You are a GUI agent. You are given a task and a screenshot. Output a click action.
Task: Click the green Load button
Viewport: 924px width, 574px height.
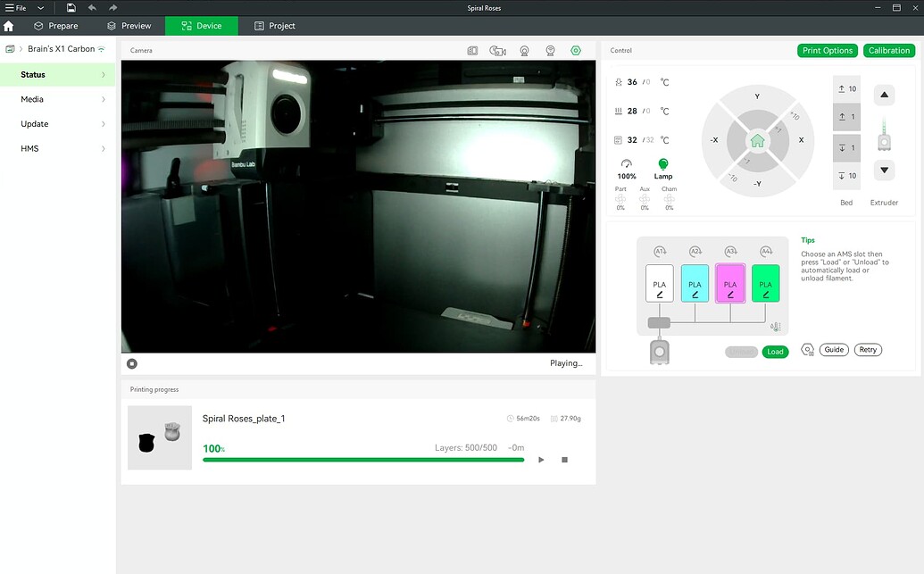point(775,352)
